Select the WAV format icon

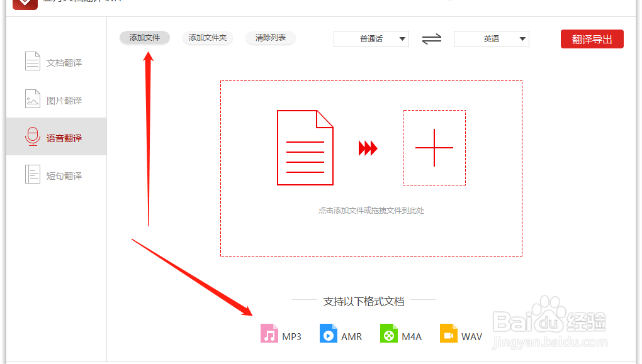[449, 334]
